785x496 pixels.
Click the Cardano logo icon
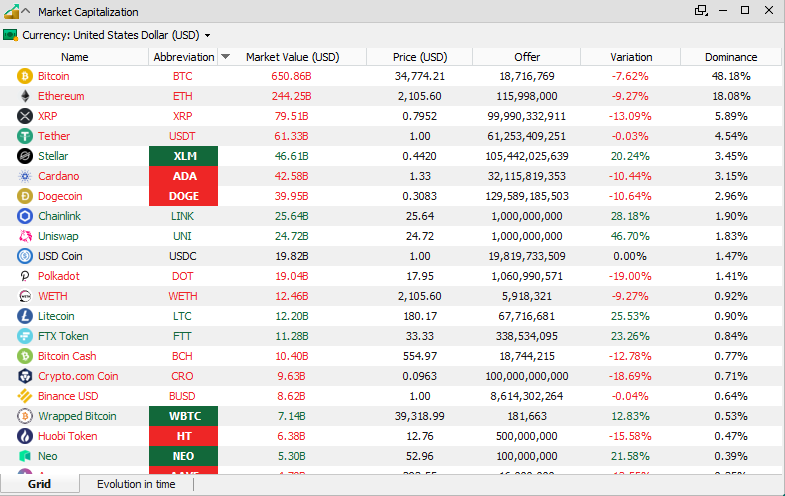tap(25, 176)
